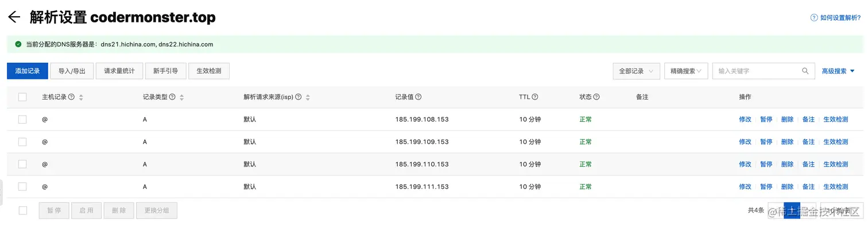Sort by 主机记录 using sort arrows

pos(81,98)
